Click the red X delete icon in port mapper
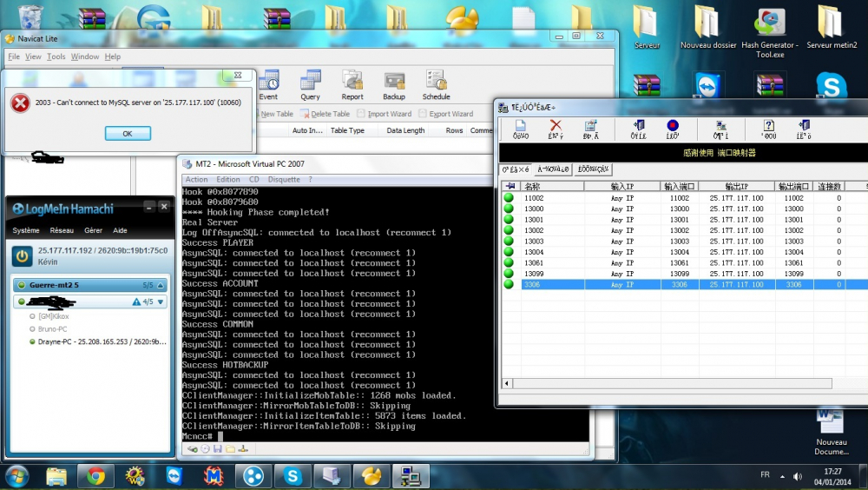Viewport: 868px width, 490px height. [x=556, y=129]
